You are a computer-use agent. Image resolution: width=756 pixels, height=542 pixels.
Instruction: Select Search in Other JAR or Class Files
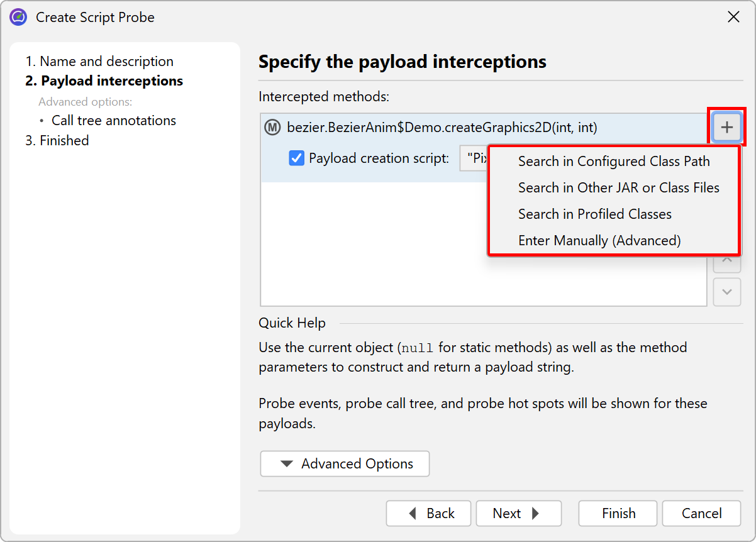pyautogui.click(x=618, y=188)
